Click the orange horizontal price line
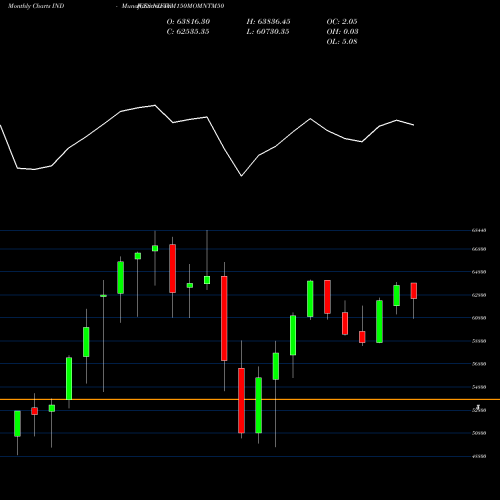Viewport: 500px width, 500px height. pos(250,399)
